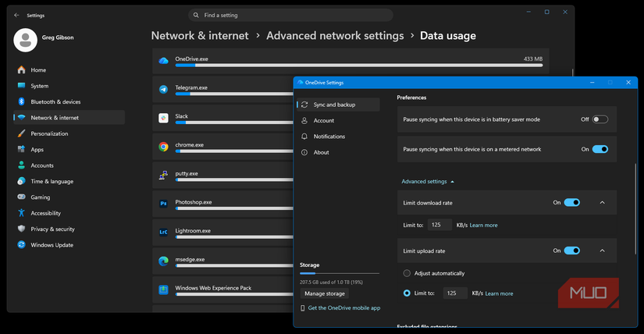Click the Slack app icon in usage list
Image resolution: width=644 pixels, height=334 pixels.
(163, 118)
